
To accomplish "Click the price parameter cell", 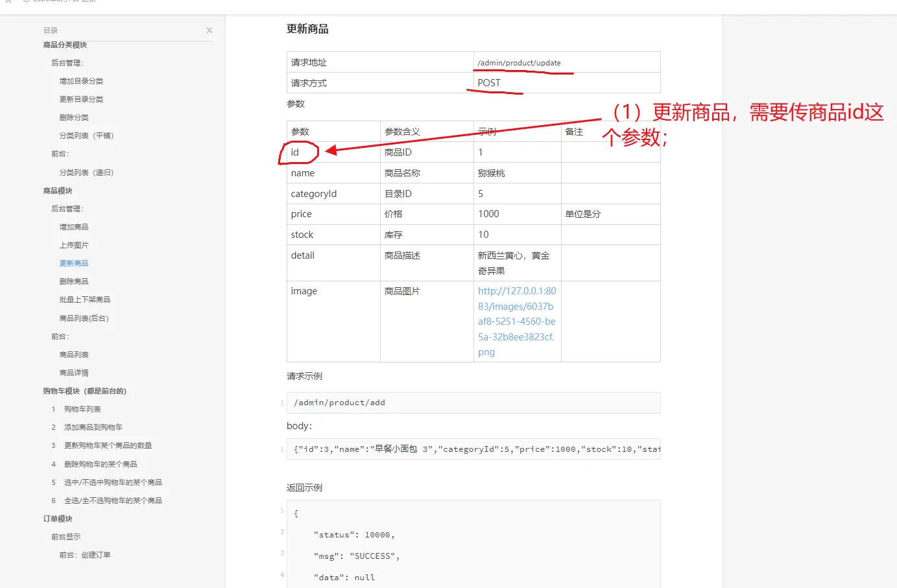I will (x=333, y=214).
